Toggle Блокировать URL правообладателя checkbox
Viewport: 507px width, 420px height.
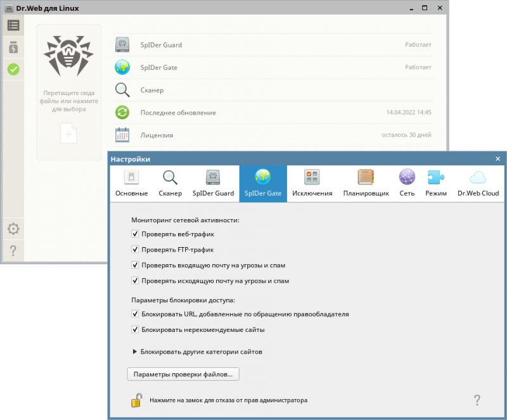click(135, 314)
